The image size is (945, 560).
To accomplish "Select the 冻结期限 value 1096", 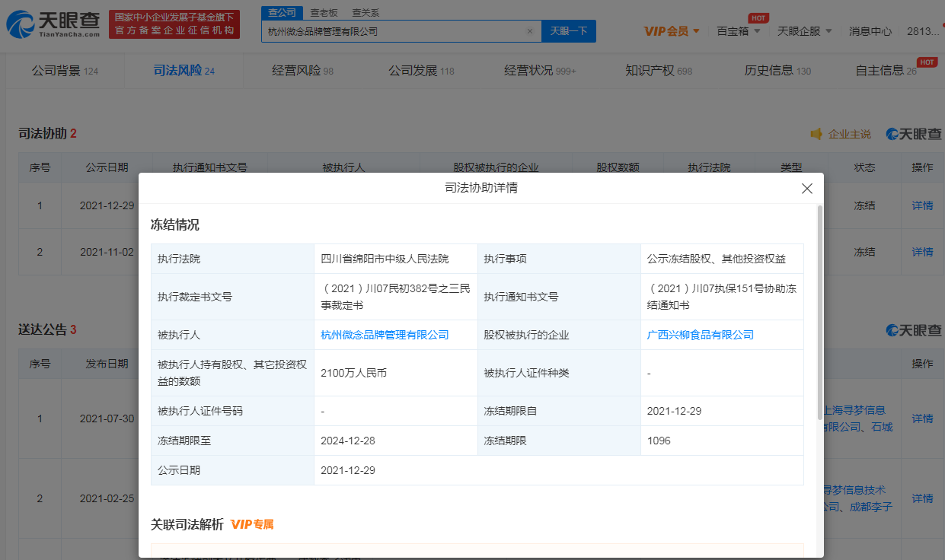I will click(x=659, y=441).
